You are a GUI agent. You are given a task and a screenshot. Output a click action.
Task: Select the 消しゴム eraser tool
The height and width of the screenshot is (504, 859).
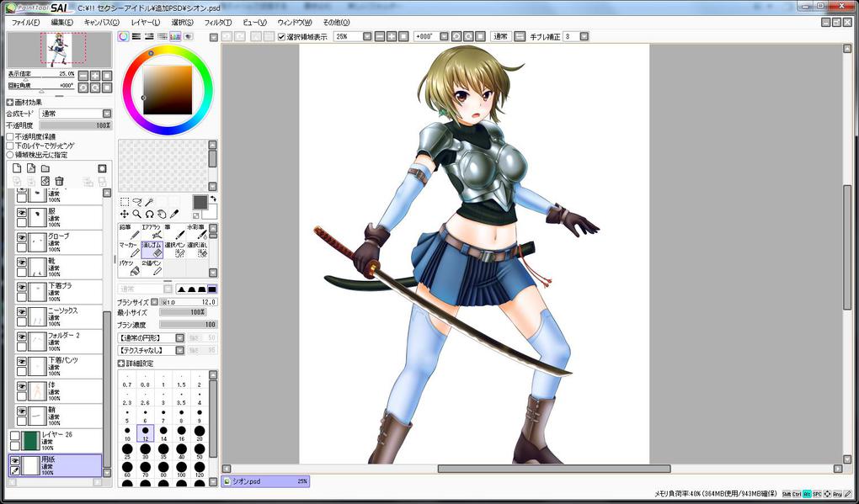tap(152, 250)
